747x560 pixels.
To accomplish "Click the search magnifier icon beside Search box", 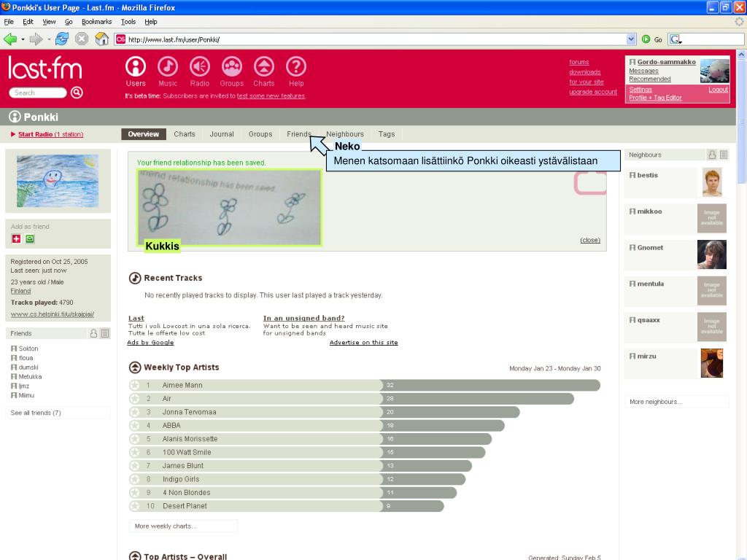I will [x=77, y=93].
